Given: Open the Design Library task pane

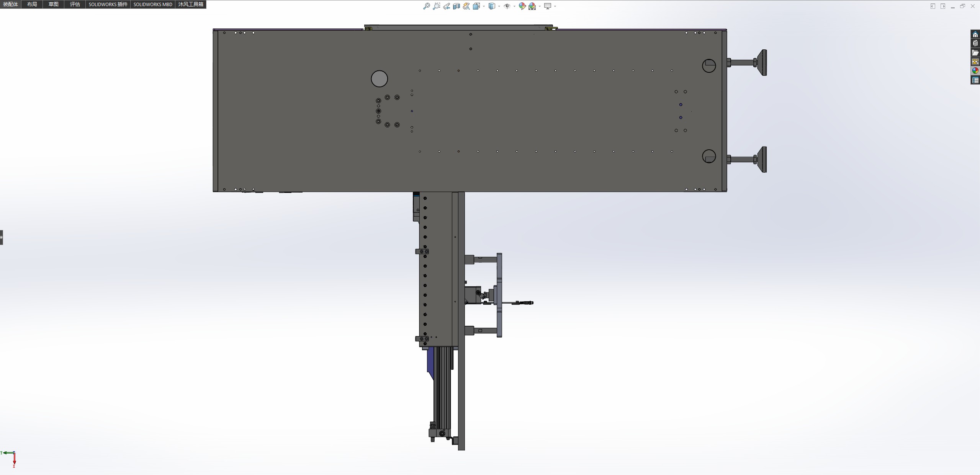Looking at the screenshot, I should tap(975, 43).
